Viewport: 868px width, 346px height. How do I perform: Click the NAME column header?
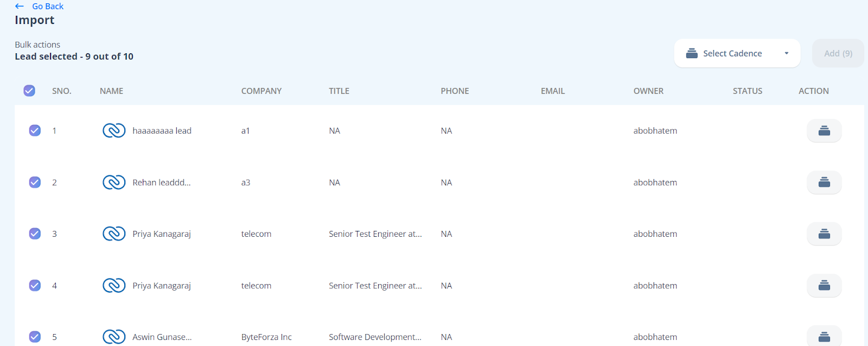[111, 91]
